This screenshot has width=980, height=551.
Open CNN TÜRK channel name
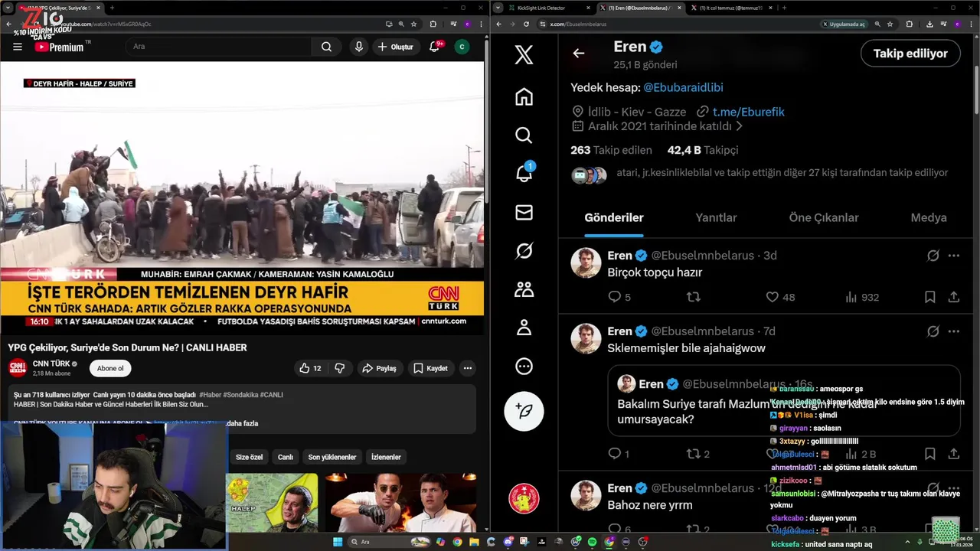[51, 364]
